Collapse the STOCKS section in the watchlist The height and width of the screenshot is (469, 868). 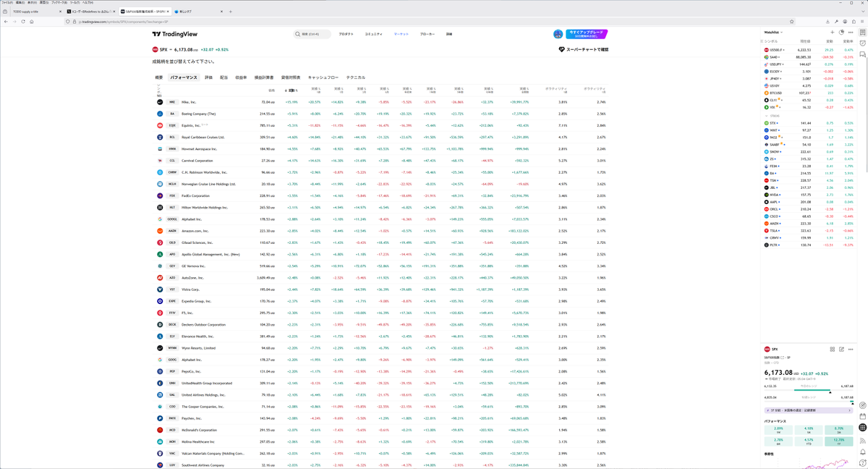(x=766, y=116)
